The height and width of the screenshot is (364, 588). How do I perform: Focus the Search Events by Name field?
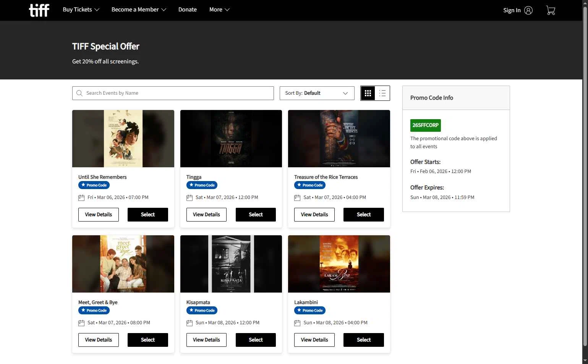(x=173, y=93)
